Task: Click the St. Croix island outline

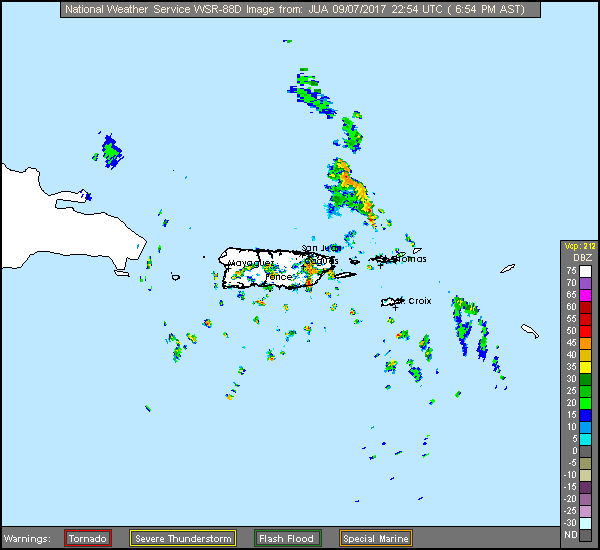Action: click(x=390, y=302)
